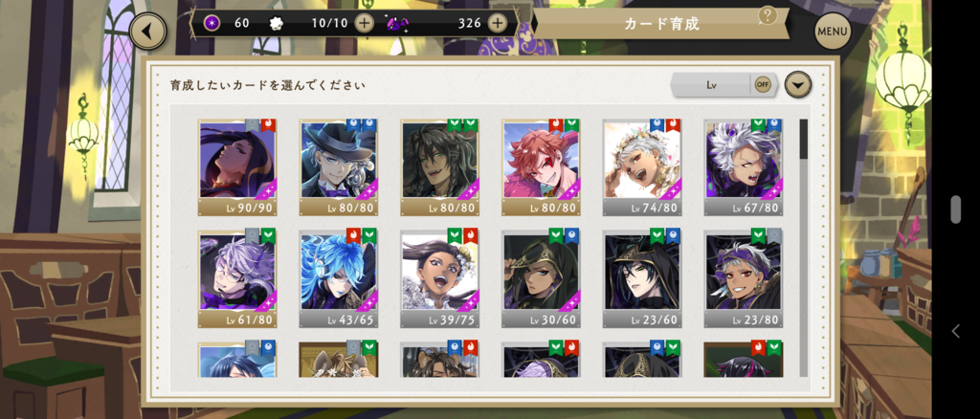Tap the カード育成 title banner
Viewport: 980px width, 419px height.
pyautogui.click(x=661, y=24)
